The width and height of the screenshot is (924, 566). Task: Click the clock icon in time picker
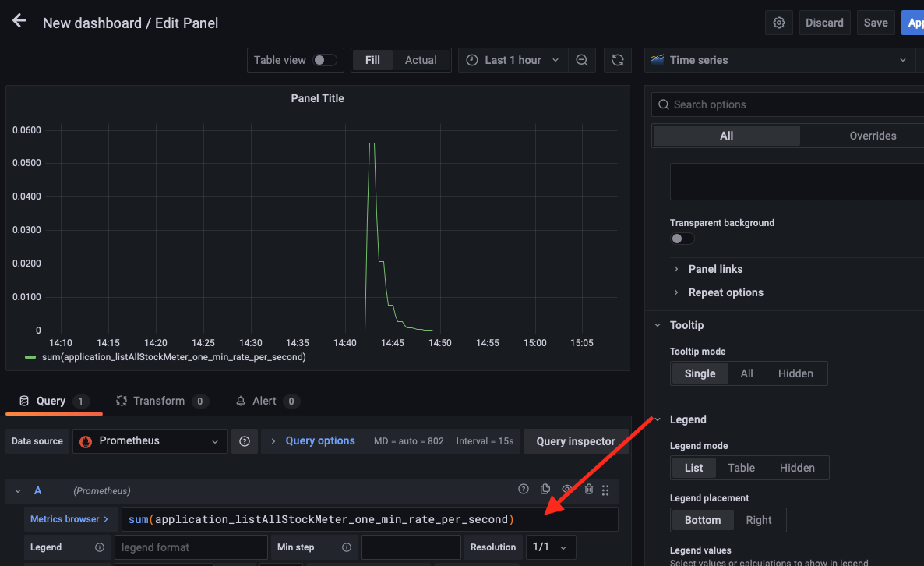click(472, 60)
